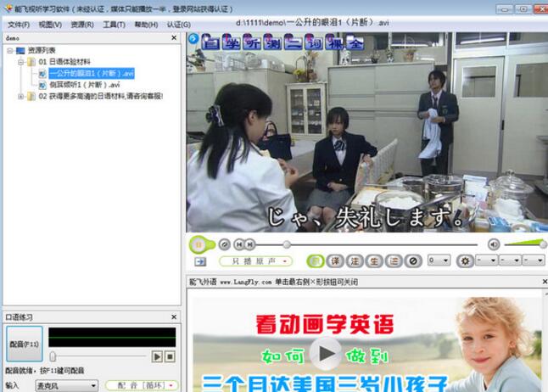The width and height of the screenshot is (548, 392).
Task: Expand the 02 folder in the resource tree
Action: tap(21, 96)
